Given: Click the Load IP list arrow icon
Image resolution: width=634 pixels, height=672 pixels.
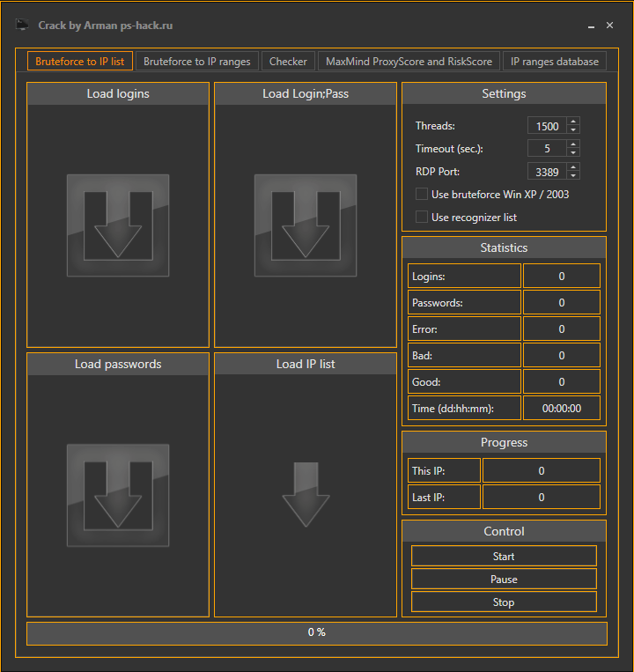Looking at the screenshot, I should (306, 495).
